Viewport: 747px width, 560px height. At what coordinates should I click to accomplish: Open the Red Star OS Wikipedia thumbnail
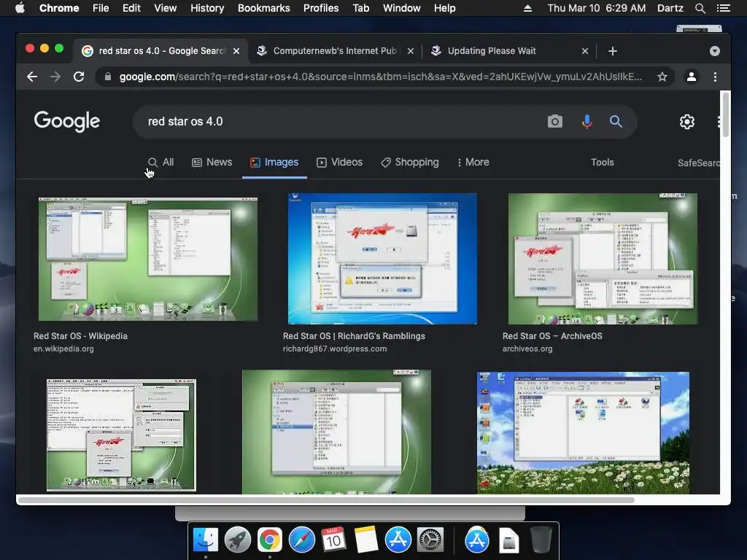148,259
